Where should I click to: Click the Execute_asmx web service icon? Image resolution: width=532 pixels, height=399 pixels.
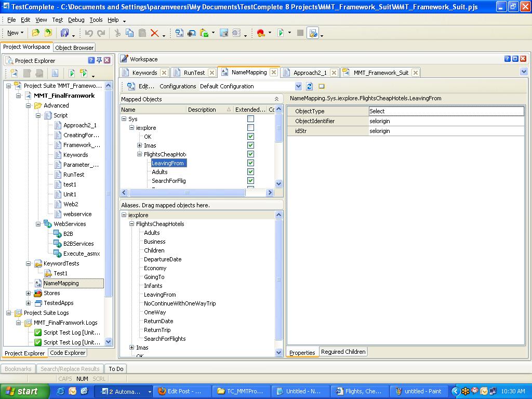pyautogui.click(x=57, y=254)
